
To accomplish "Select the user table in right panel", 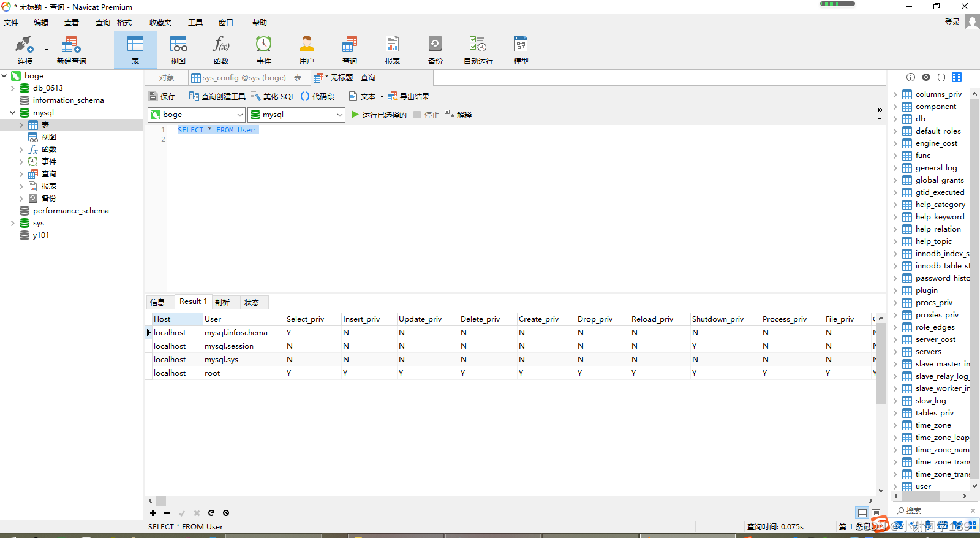I will click(923, 487).
